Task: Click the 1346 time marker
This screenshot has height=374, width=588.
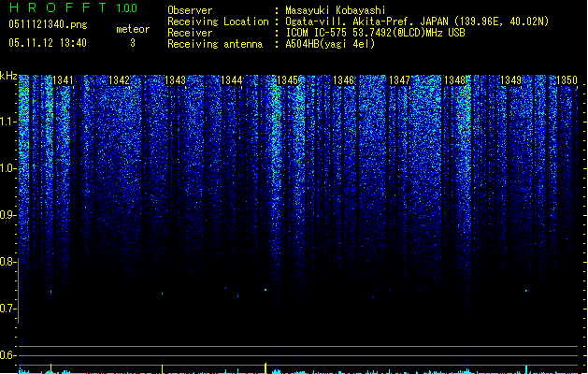Action: pyautogui.click(x=343, y=80)
